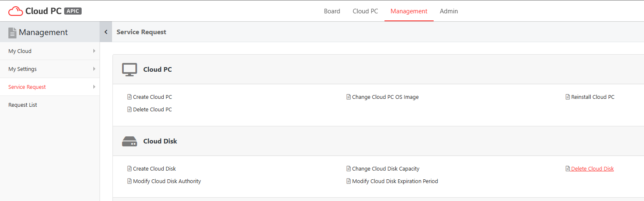Click the Management document icon in sidebar

click(x=12, y=33)
